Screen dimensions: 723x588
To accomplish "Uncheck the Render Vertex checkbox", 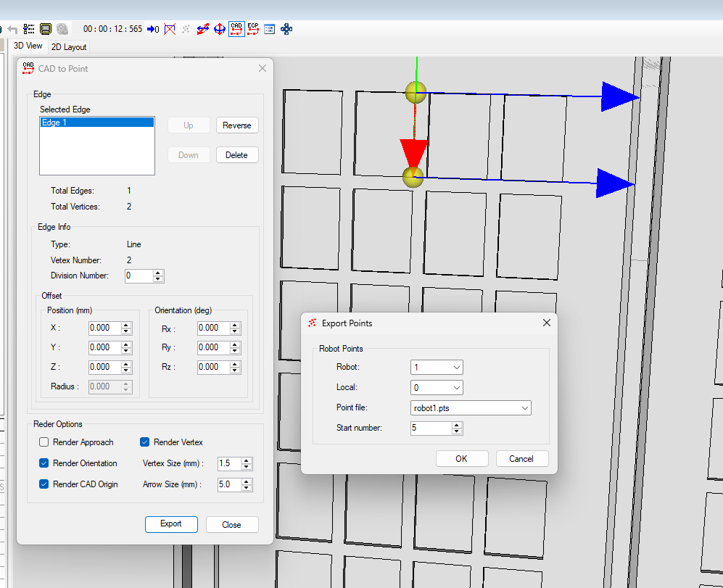I will point(144,442).
